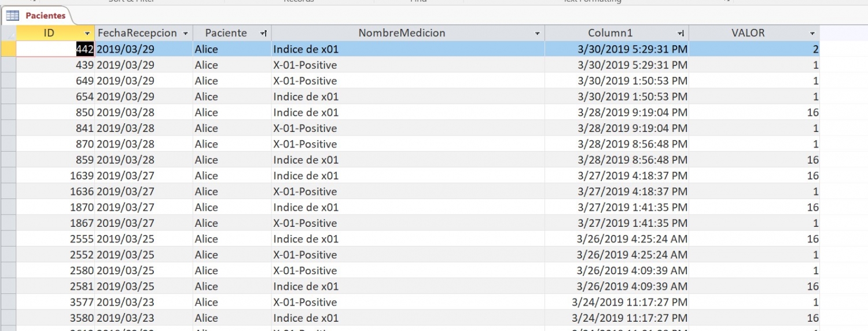This screenshot has width=868, height=331.
Task: Click the row selector for record ID 3580
Action: coord(8,318)
